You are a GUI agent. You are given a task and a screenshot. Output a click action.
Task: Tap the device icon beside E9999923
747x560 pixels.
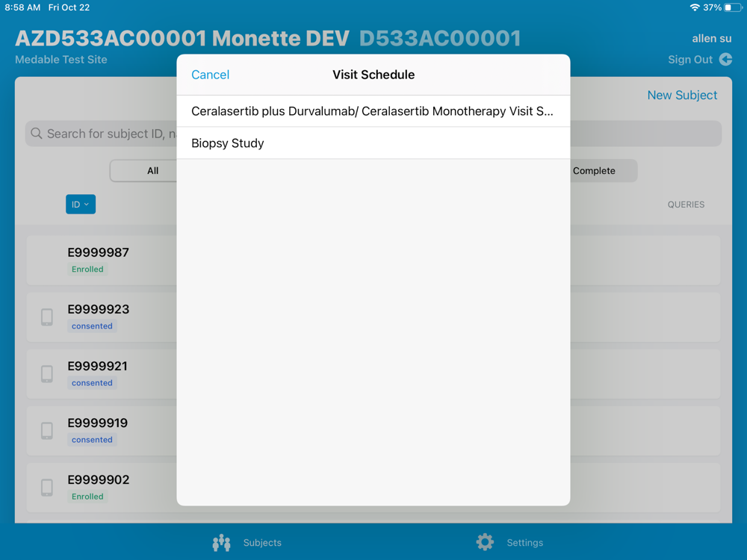[x=46, y=317]
